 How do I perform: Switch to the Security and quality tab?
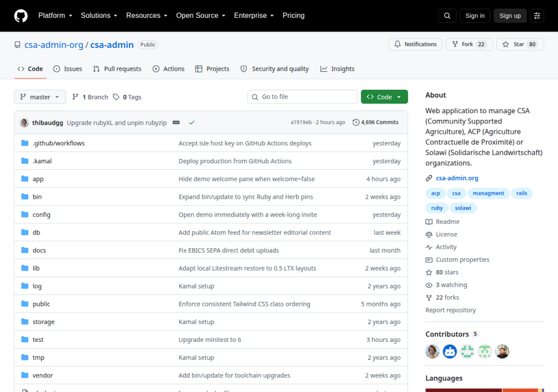point(275,69)
